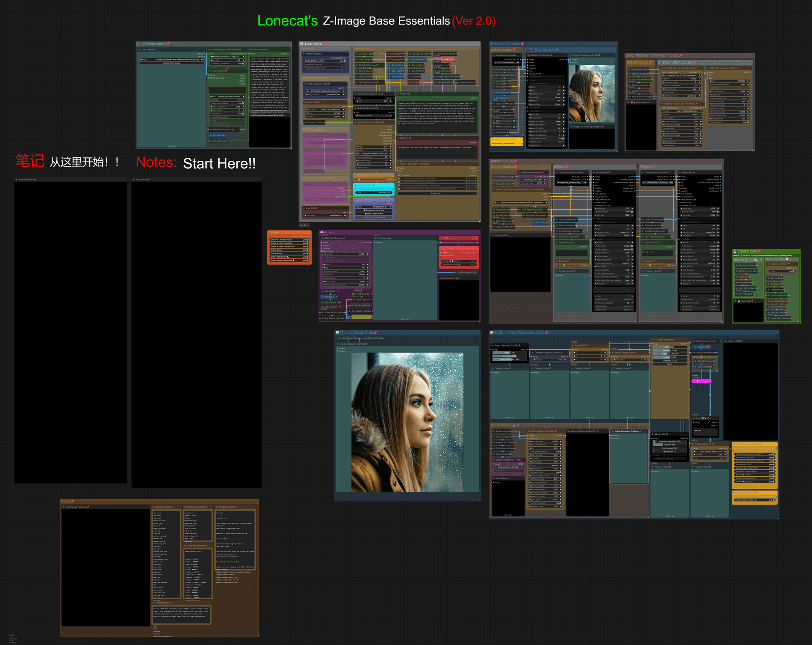This screenshot has height=645, width=812.
Task: Click the pin icon beside User Input title
Action: tap(324, 44)
